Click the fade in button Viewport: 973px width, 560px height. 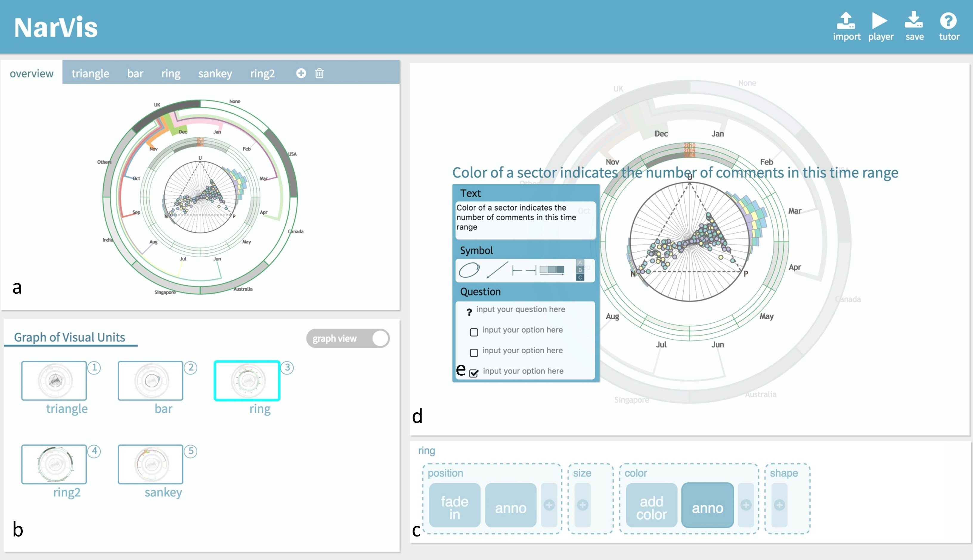pyautogui.click(x=455, y=505)
